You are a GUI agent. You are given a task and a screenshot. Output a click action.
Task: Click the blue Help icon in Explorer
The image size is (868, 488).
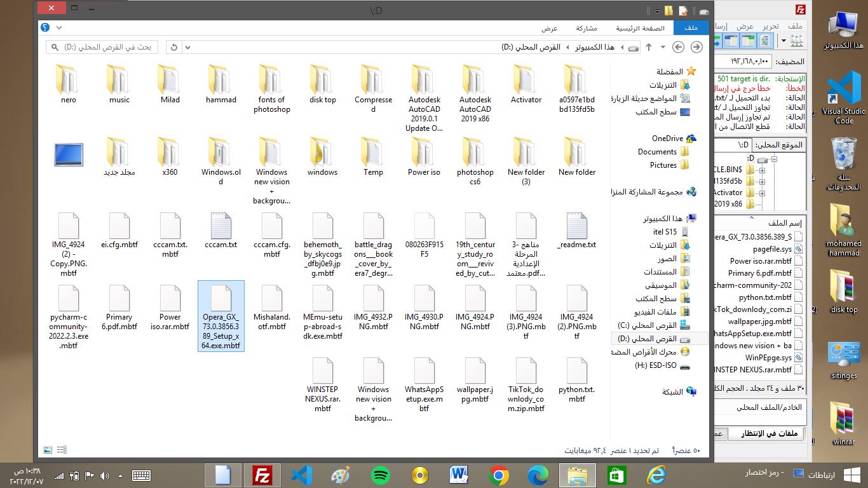pos(45,28)
